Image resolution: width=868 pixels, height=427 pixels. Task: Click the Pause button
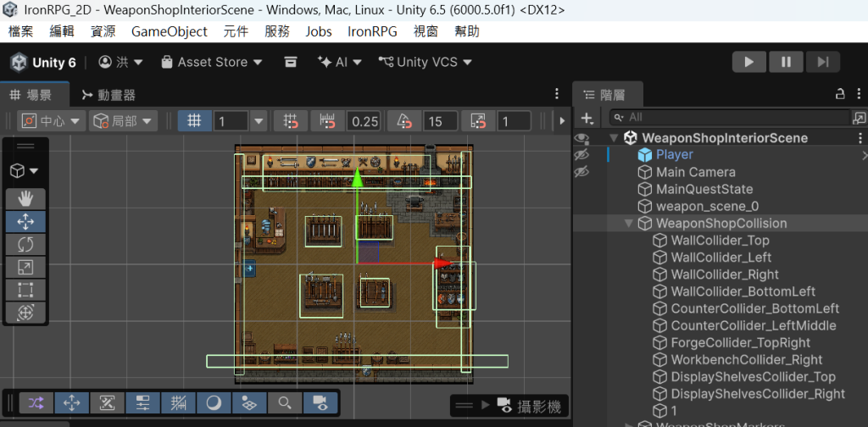point(786,62)
